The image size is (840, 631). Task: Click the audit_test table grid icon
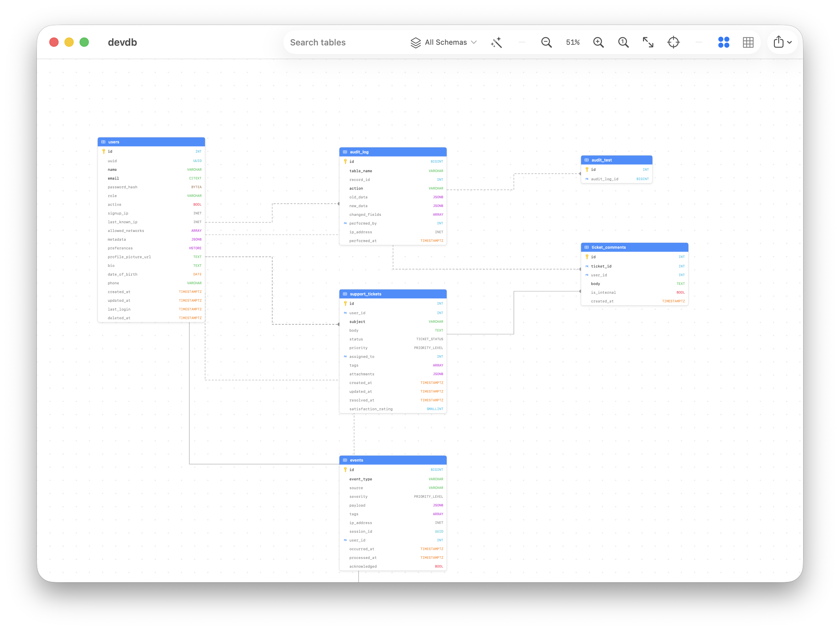pos(587,160)
